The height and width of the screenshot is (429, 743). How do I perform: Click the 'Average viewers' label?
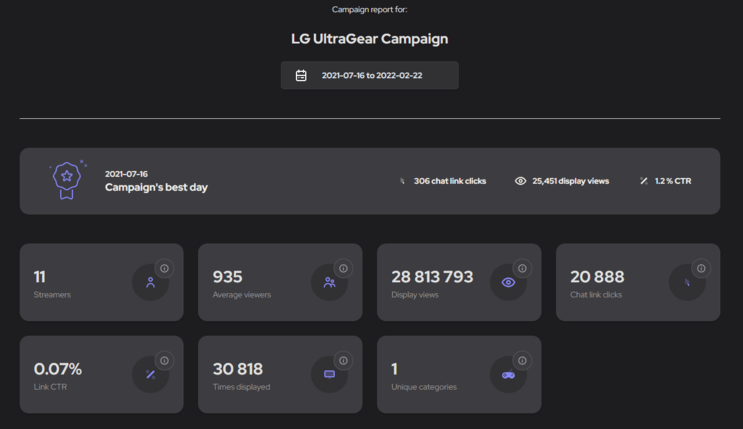[242, 295]
